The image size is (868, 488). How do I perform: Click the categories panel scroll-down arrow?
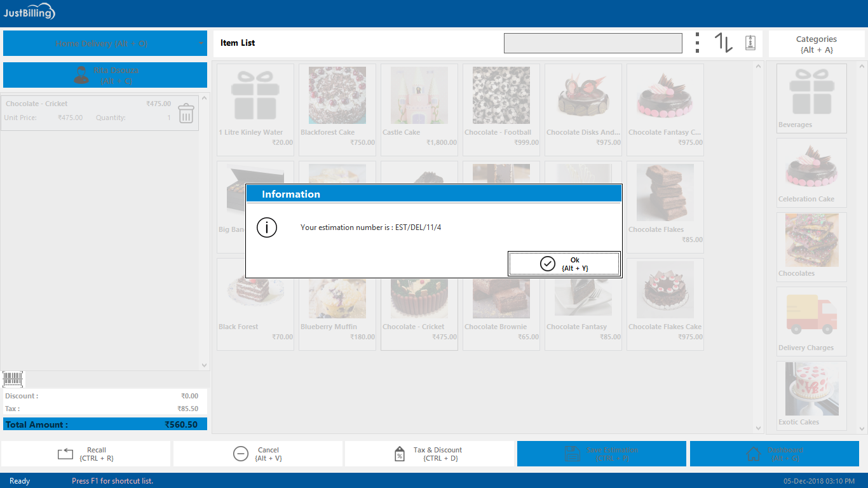pyautogui.click(x=862, y=429)
